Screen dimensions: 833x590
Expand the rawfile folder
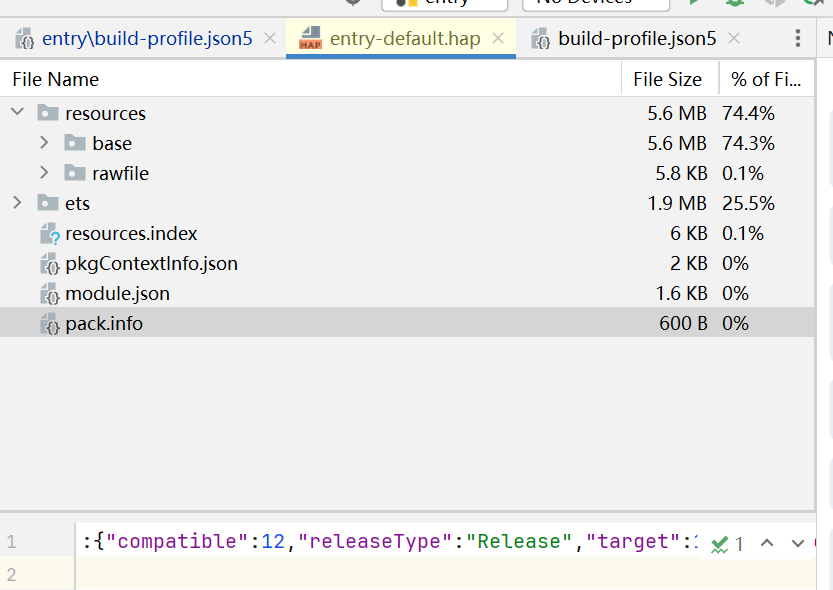(x=44, y=173)
